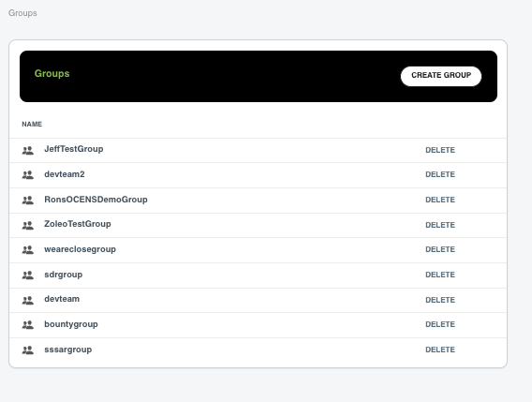This screenshot has height=402, width=532.
Task: Click the group icon beside RonsOCENSDemoGroup
Action: (28, 201)
